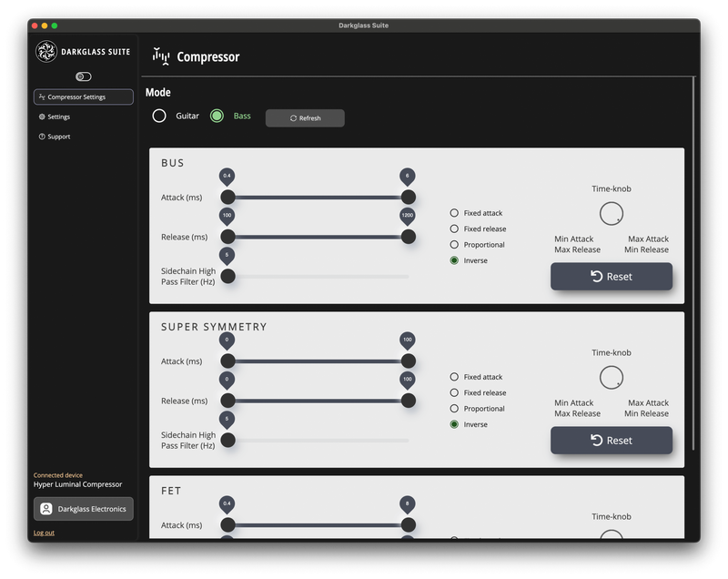Click the user icon on Darkglass Electronics button
This screenshot has height=579, width=728.
46,509
